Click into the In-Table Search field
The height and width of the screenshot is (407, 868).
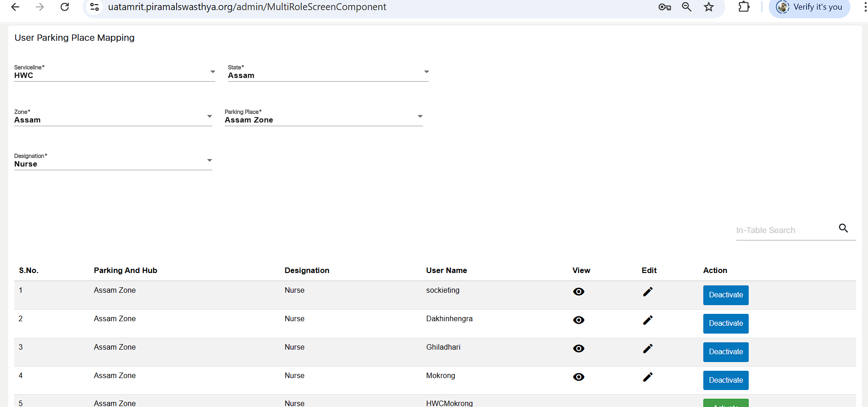785,230
